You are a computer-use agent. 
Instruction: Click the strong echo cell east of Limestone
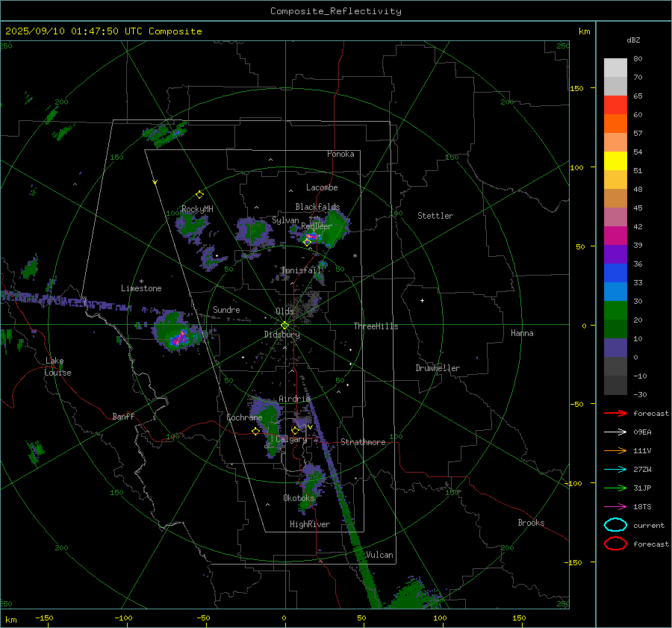(x=176, y=332)
